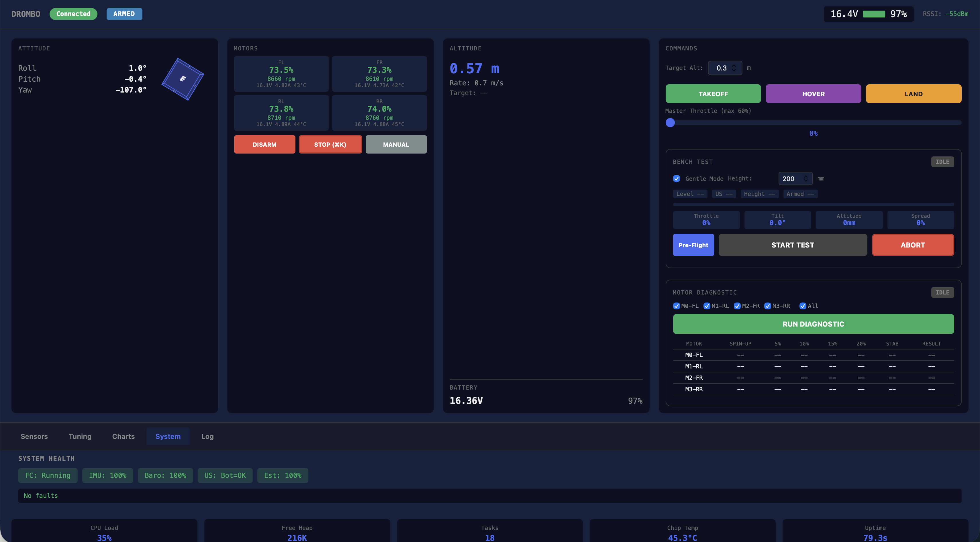Click the 3D attitude cube indicator
The width and height of the screenshot is (980, 542).
coord(183,79)
